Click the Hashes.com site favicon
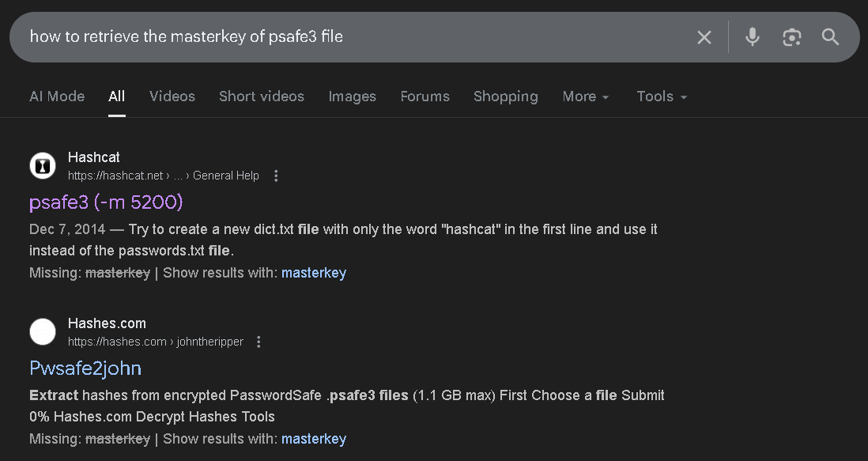Viewport: 868px width, 461px height. tap(43, 331)
